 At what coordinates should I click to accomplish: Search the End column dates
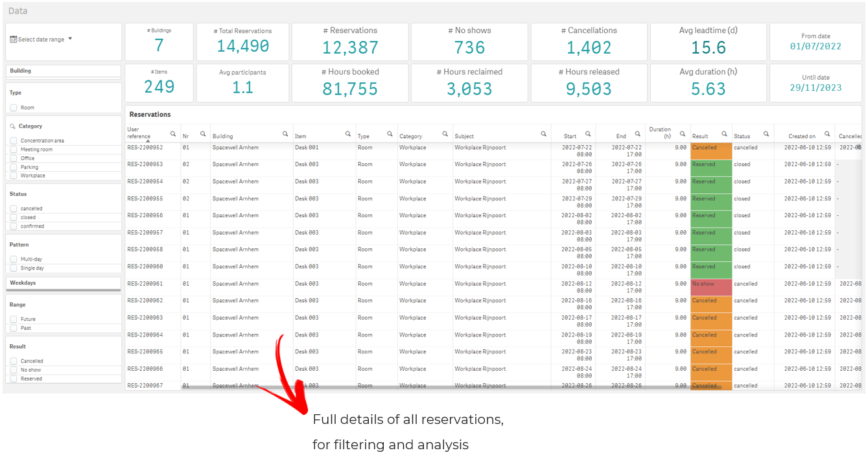point(637,134)
